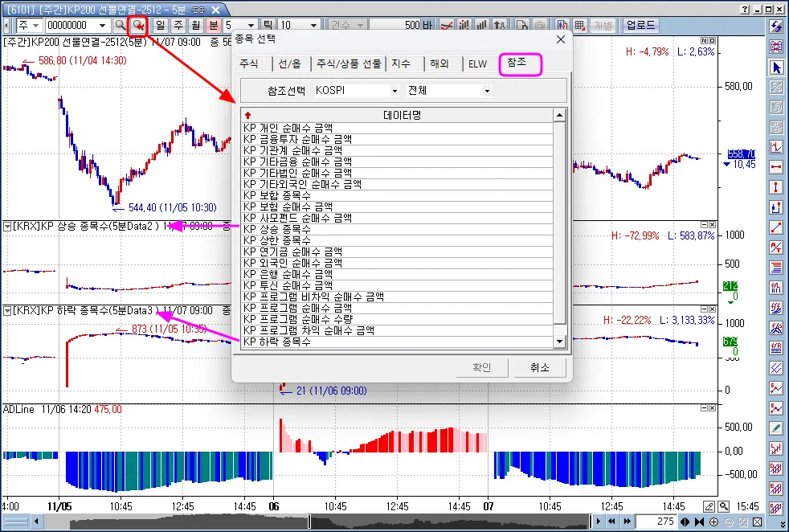Open the minute interval 5 dropdown

click(251, 25)
